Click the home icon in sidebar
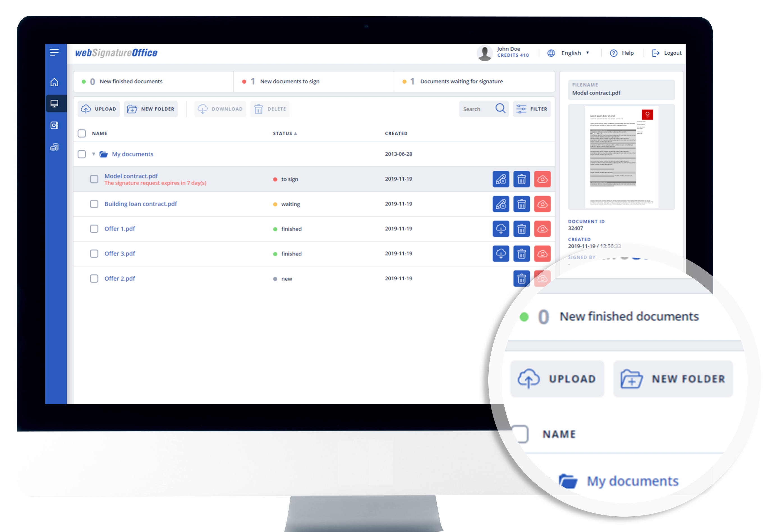This screenshot has height=532, width=777. coord(54,82)
